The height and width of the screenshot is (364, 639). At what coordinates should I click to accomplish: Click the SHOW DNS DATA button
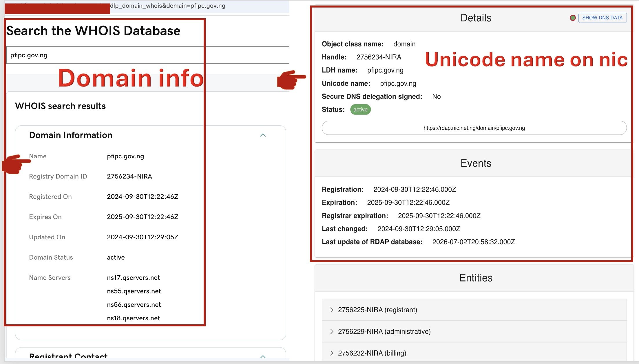click(x=602, y=18)
